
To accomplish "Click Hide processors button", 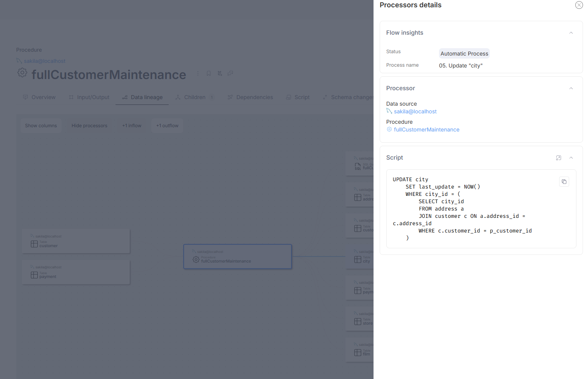I will (x=89, y=126).
